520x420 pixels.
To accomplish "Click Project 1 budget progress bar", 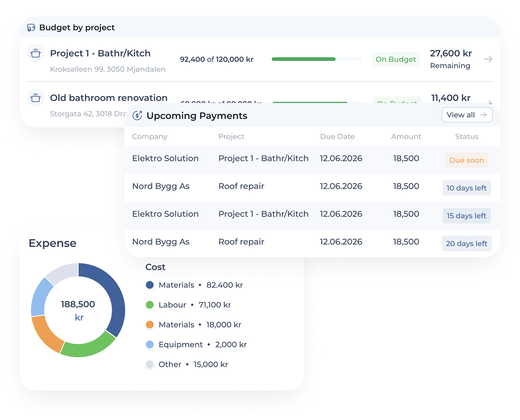I will [317, 59].
